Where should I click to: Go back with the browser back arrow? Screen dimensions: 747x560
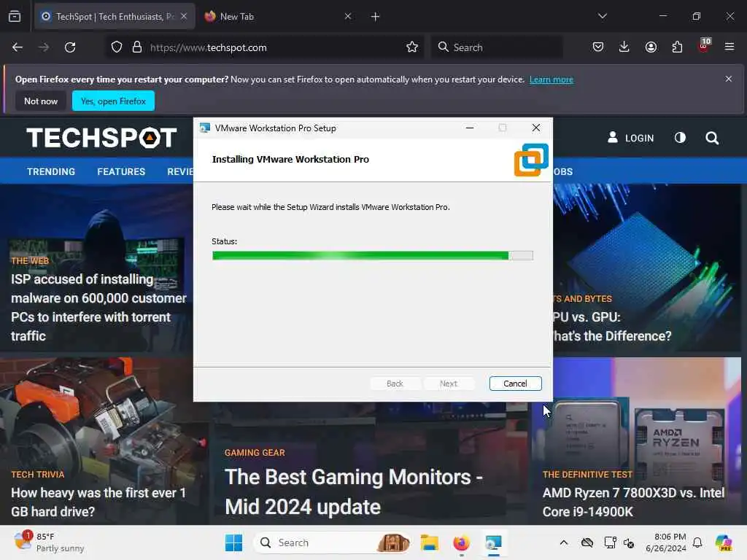tap(18, 47)
